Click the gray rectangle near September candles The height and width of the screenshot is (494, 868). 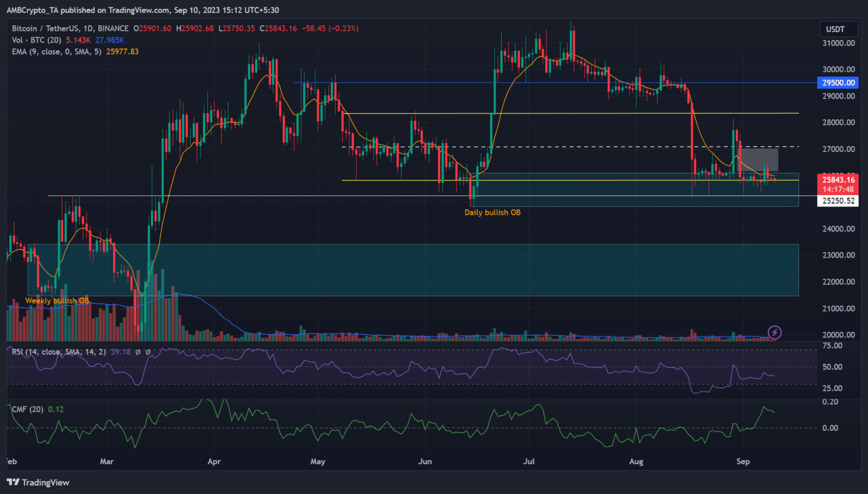(759, 159)
